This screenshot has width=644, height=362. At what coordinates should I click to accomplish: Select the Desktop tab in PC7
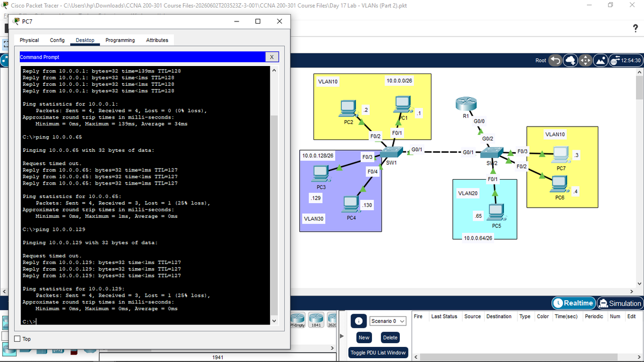click(85, 40)
